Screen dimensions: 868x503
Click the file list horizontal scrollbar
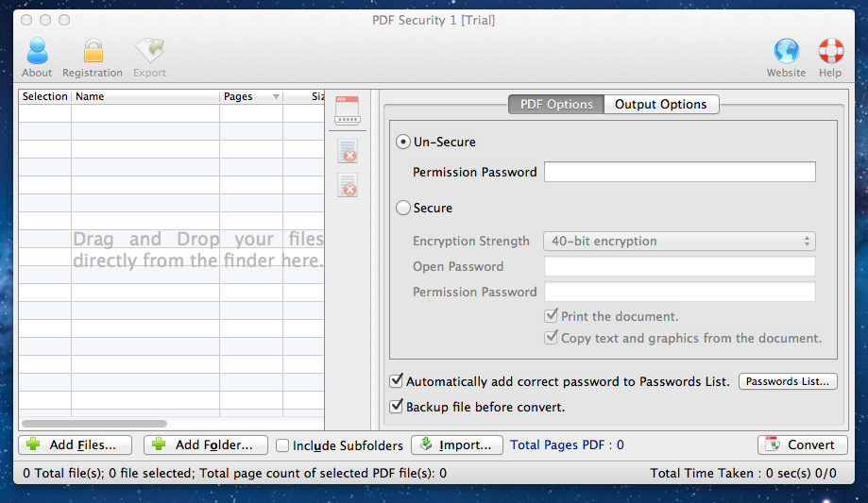point(94,424)
